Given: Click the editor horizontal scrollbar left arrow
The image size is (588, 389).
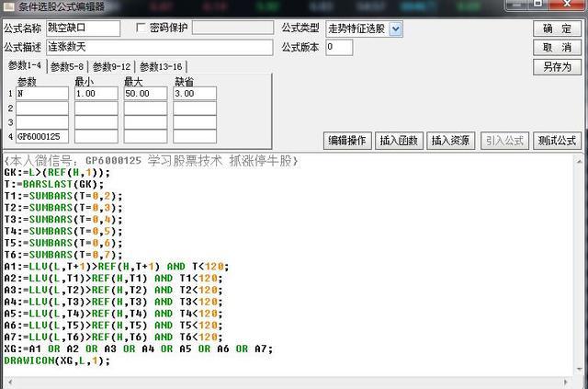Looking at the screenshot, I should click(x=10, y=383).
